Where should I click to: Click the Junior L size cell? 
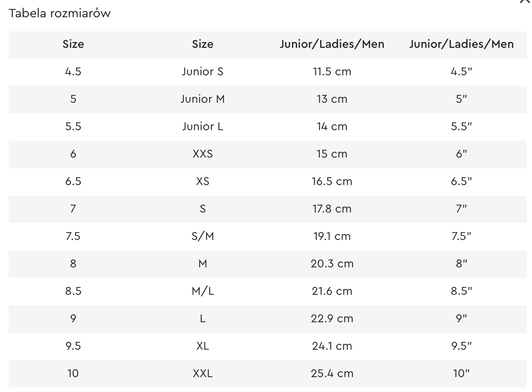202,127
